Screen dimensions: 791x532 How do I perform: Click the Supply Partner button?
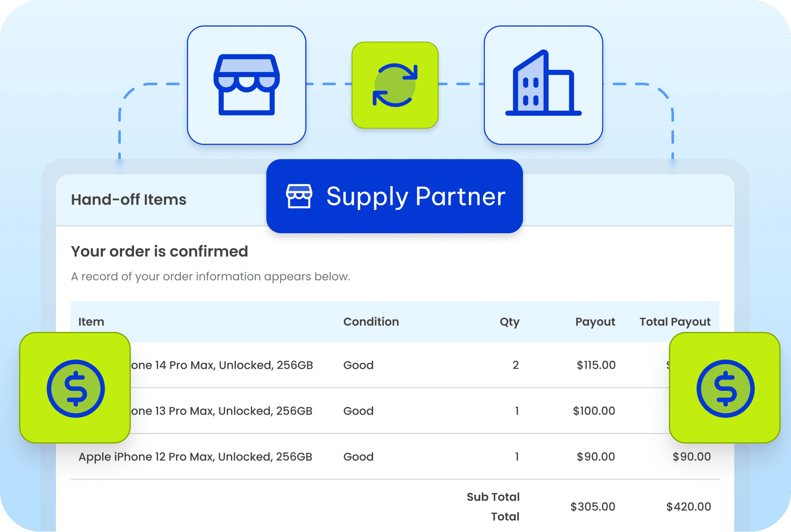tap(395, 196)
